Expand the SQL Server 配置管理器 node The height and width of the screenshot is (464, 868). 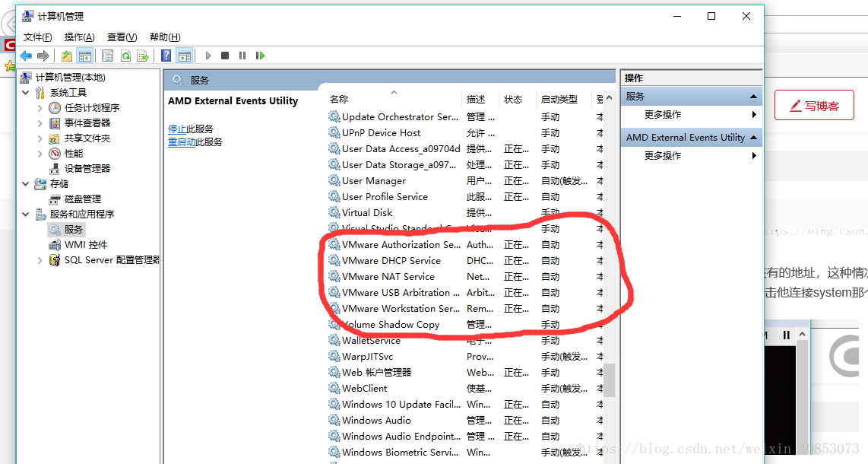click(x=40, y=260)
